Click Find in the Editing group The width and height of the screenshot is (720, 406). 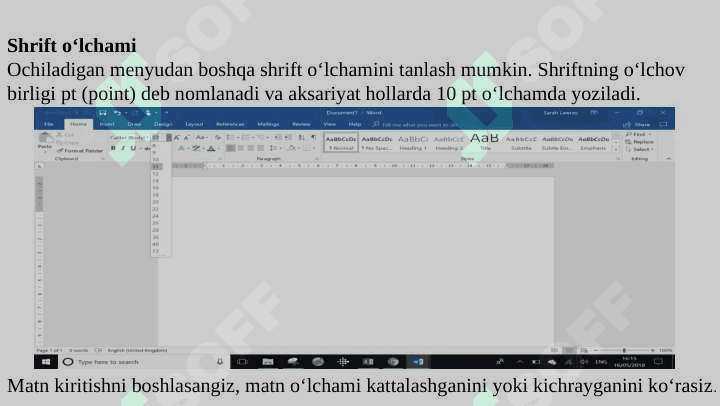(x=638, y=135)
